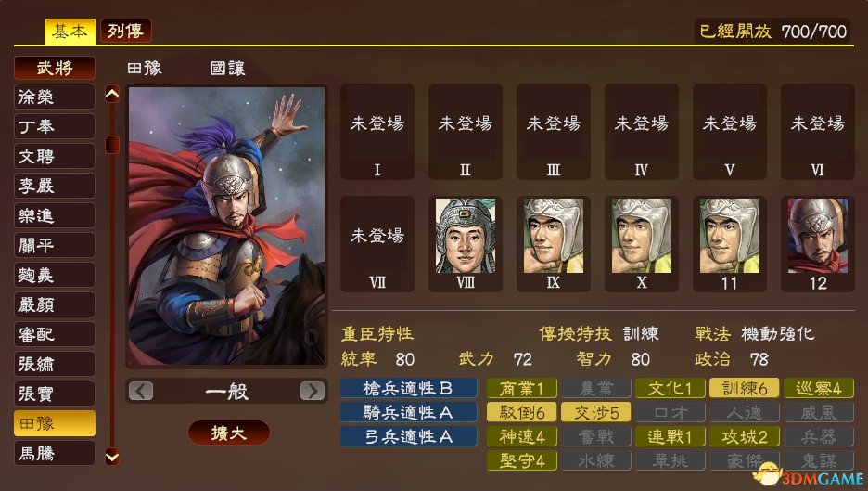Select officer 馬騰 in the list
This screenshot has height=491, width=868.
[x=54, y=453]
